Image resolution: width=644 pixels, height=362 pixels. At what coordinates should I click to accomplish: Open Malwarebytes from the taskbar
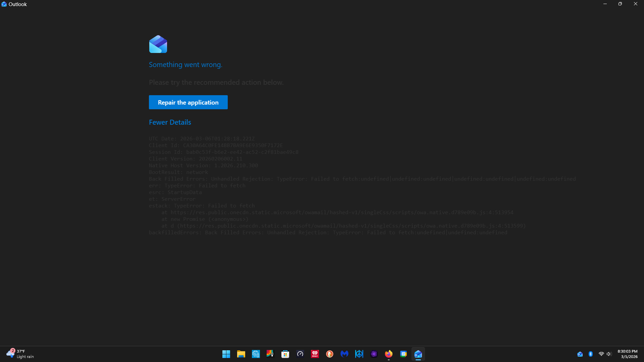[344, 354]
